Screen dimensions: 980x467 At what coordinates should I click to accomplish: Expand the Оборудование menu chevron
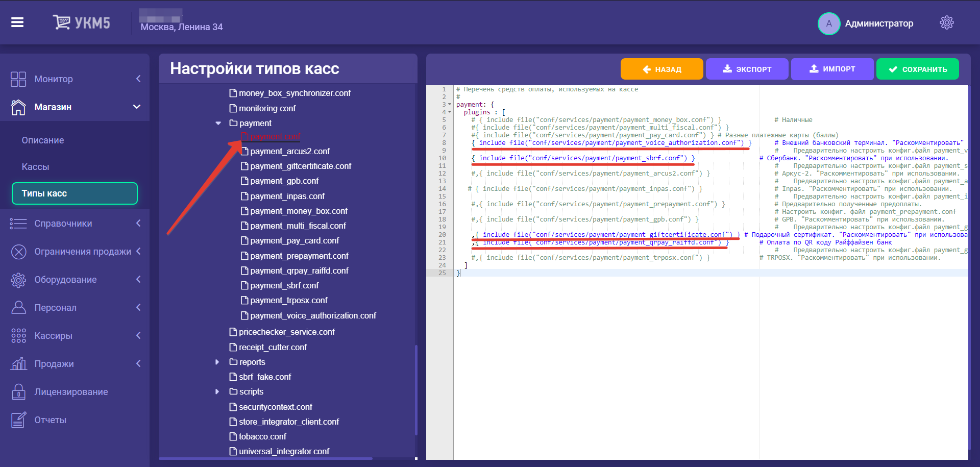pyautogui.click(x=138, y=279)
